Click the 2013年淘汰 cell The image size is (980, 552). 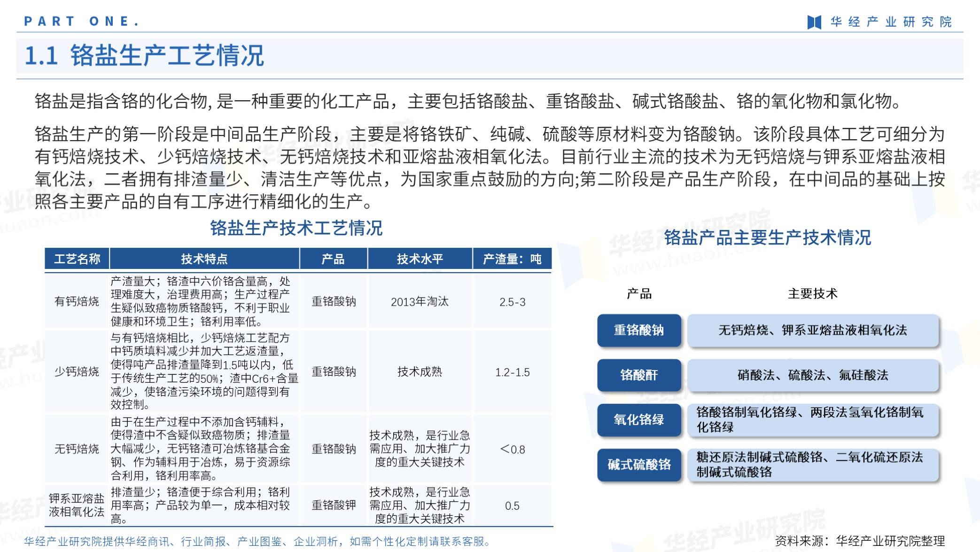click(x=420, y=302)
